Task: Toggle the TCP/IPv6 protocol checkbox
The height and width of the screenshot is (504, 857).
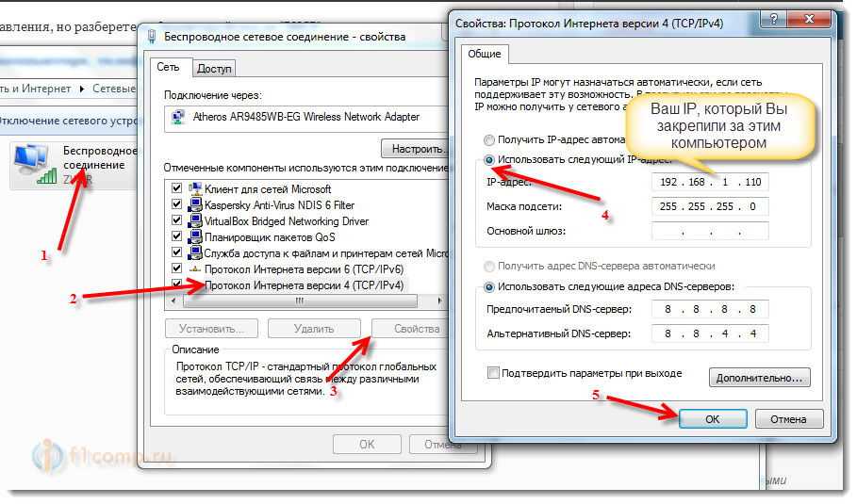Action: point(176,268)
